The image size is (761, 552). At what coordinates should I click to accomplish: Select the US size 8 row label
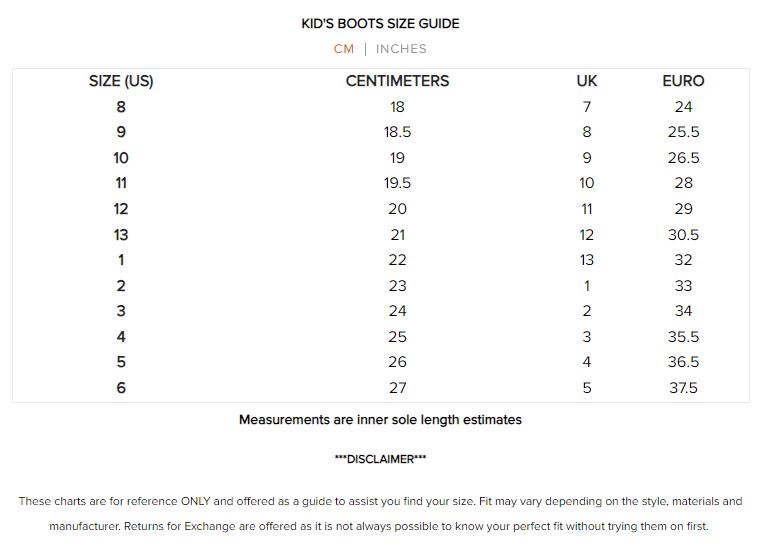pyautogui.click(x=121, y=107)
